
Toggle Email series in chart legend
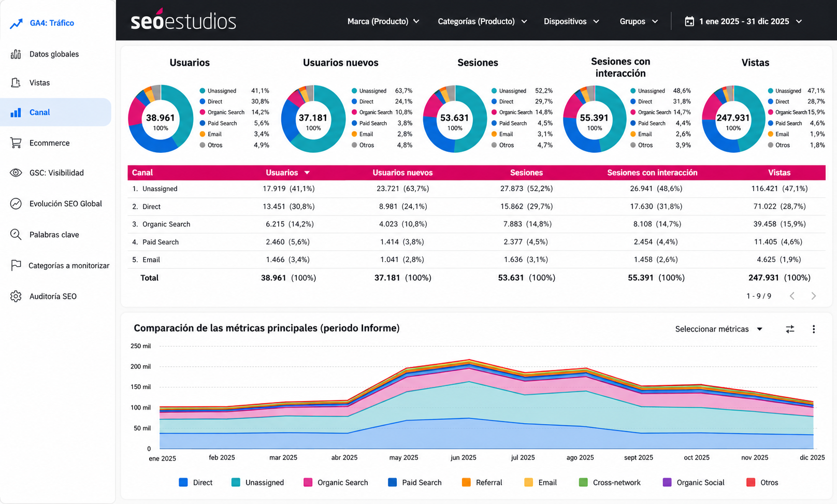point(540,482)
